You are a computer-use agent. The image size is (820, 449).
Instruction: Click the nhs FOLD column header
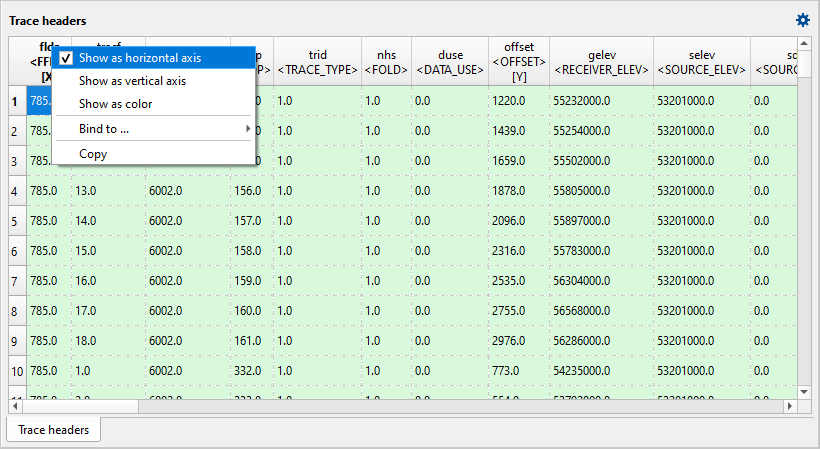coord(386,61)
